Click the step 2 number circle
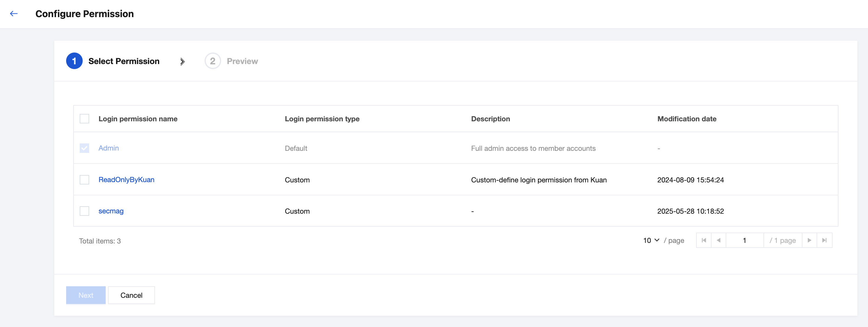This screenshot has width=868, height=327. click(x=213, y=61)
